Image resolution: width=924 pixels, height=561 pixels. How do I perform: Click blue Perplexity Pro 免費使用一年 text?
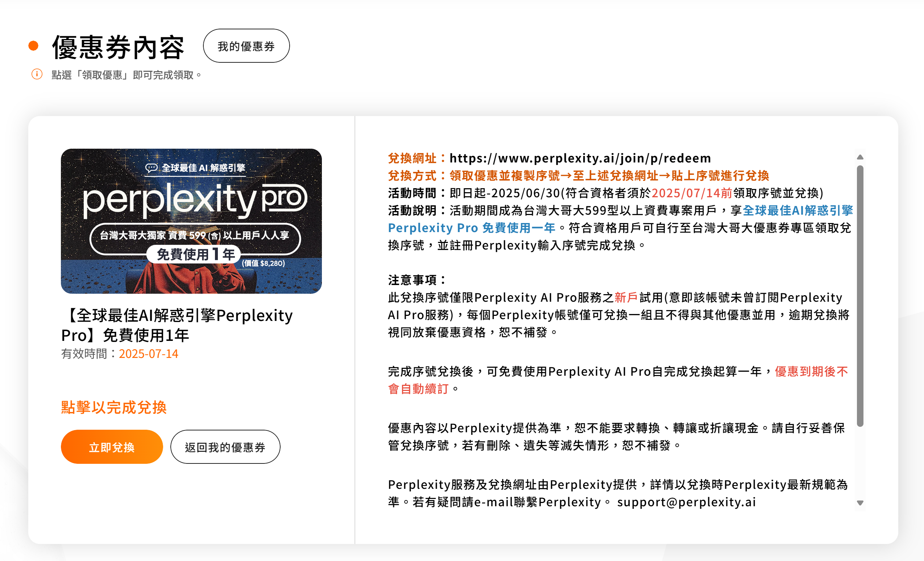pos(471,228)
